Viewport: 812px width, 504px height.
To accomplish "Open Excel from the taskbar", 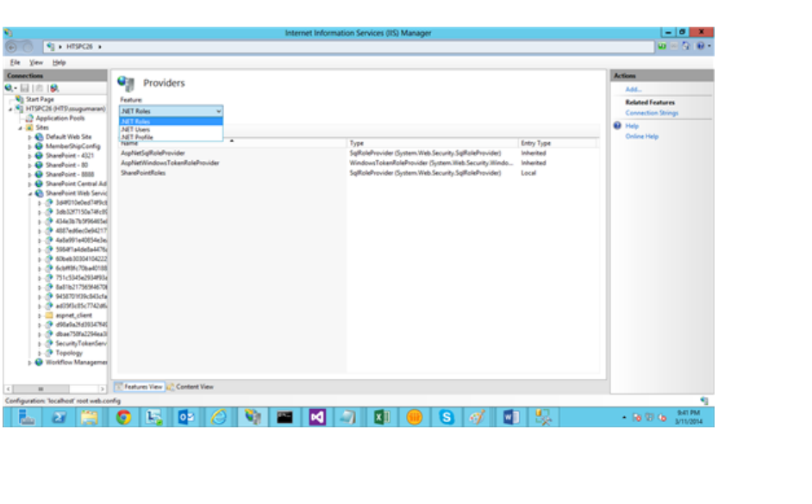I will (382, 417).
